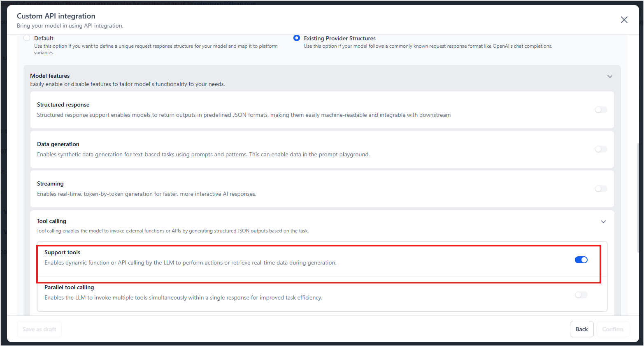Click the Streaming card title

50,183
